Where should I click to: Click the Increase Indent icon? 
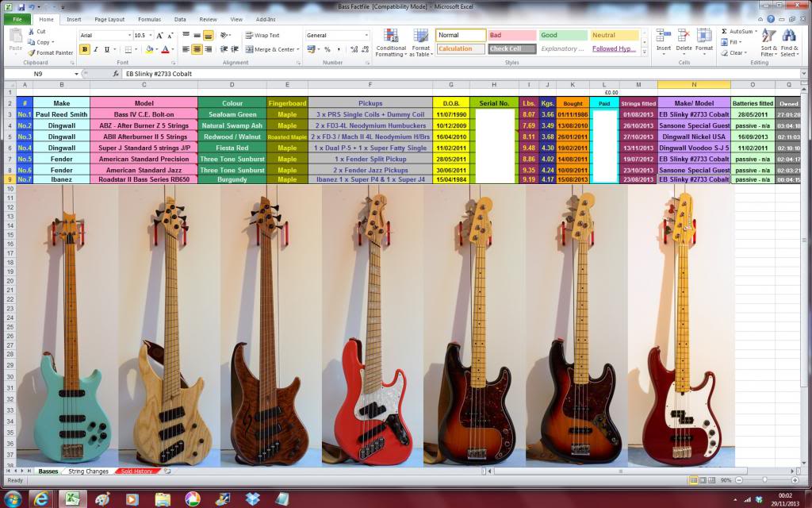pos(235,49)
